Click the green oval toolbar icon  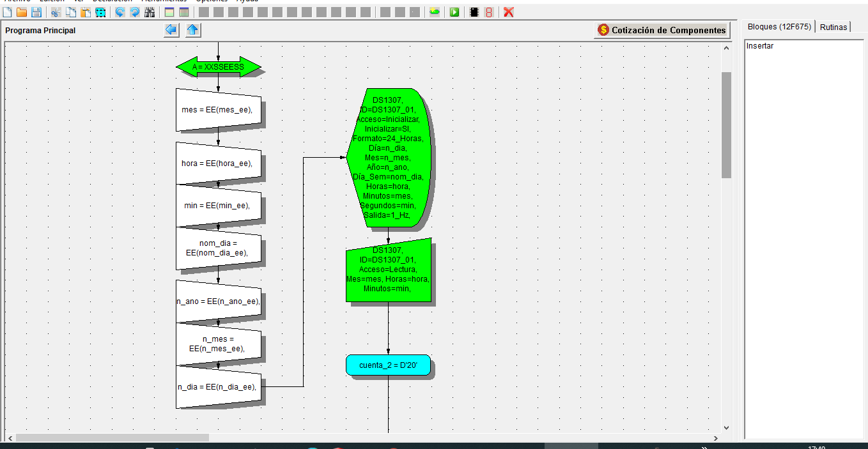tap(435, 12)
